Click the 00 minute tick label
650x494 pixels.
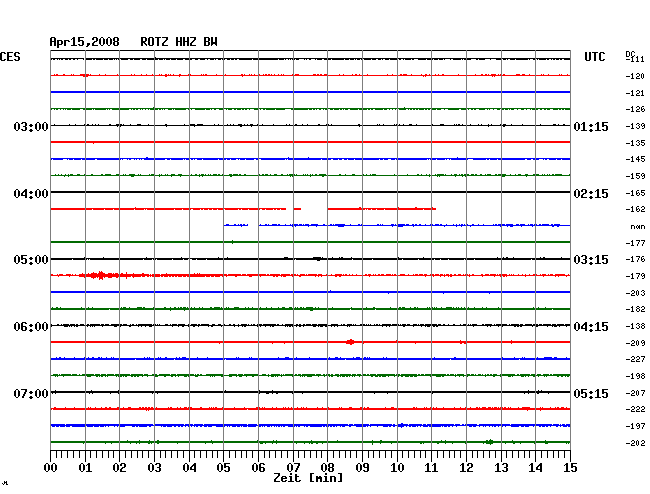(51, 468)
